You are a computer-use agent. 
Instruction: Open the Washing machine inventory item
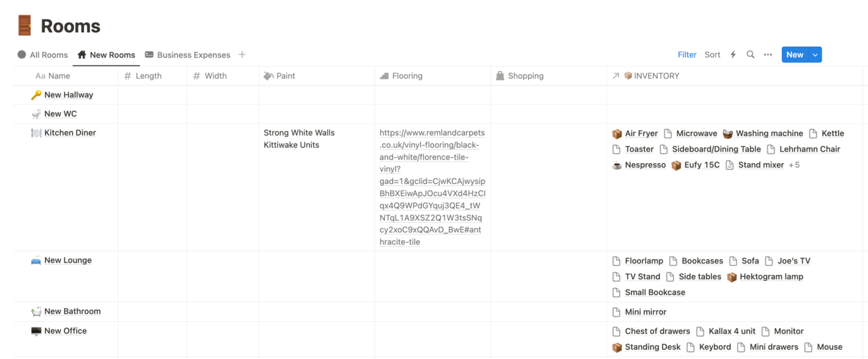point(769,134)
